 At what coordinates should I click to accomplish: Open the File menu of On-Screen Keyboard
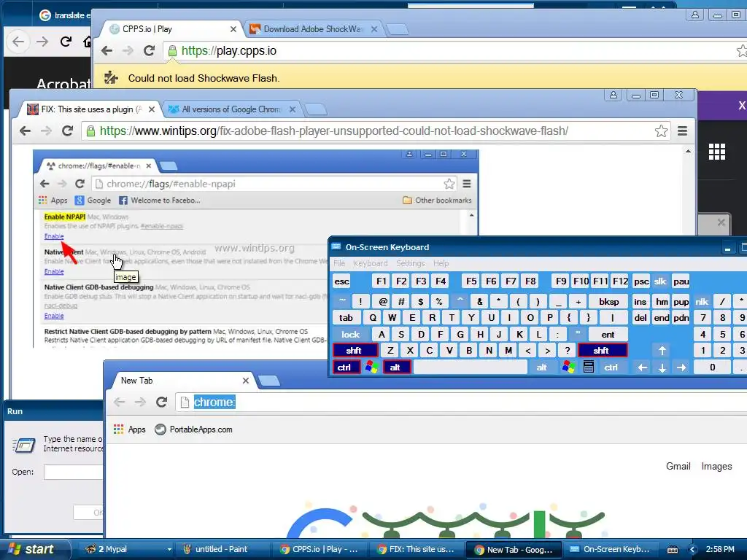[339, 263]
